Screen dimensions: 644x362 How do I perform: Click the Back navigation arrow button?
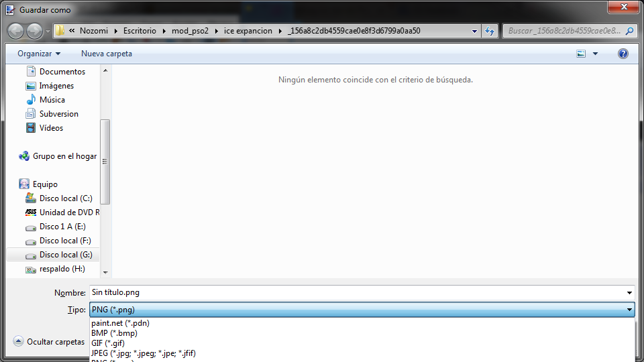pyautogui.click(x=16, y=31)
